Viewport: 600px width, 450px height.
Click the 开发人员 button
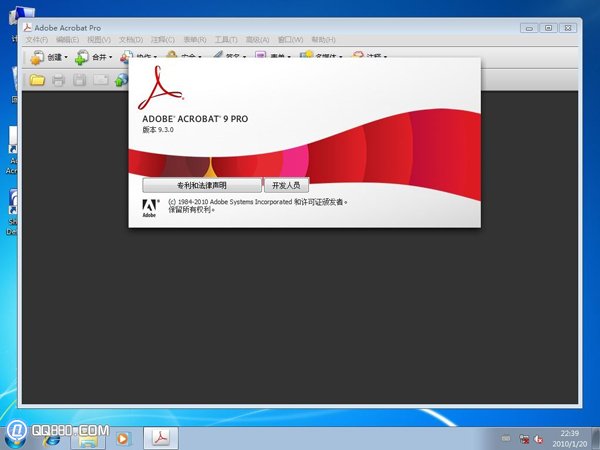pos(286,185)
